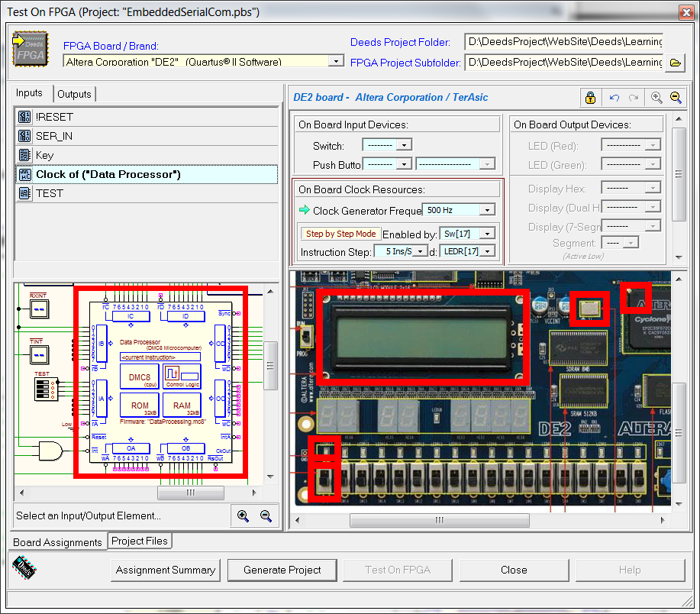Open the Instruction Step 5 Ins/S dropdown
The image size is (700, 614).
coord(420,251)
